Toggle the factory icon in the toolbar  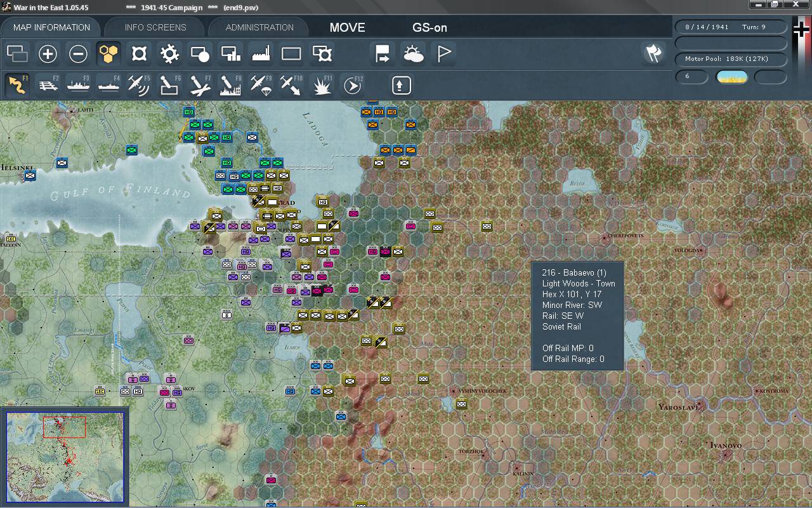tap(261, 54)
